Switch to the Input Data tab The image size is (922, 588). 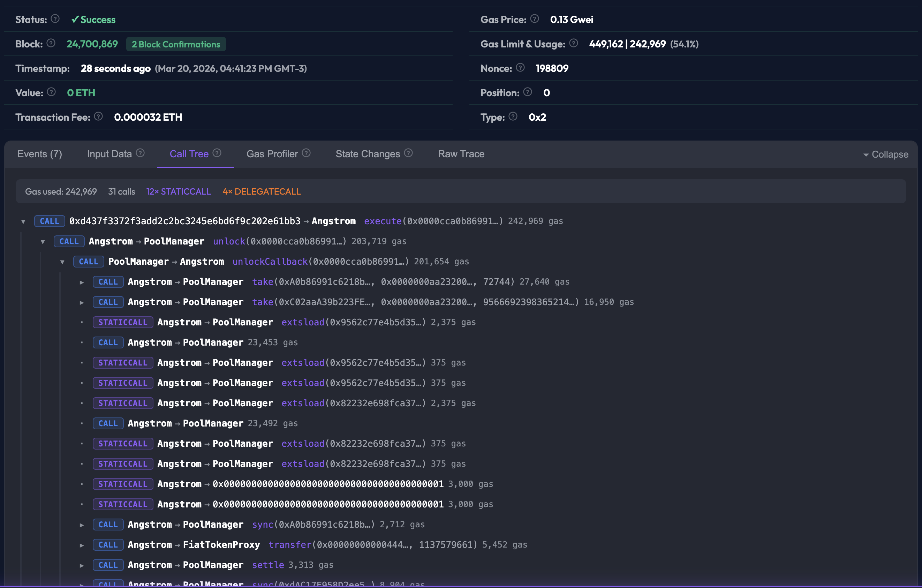click(109, 154)
